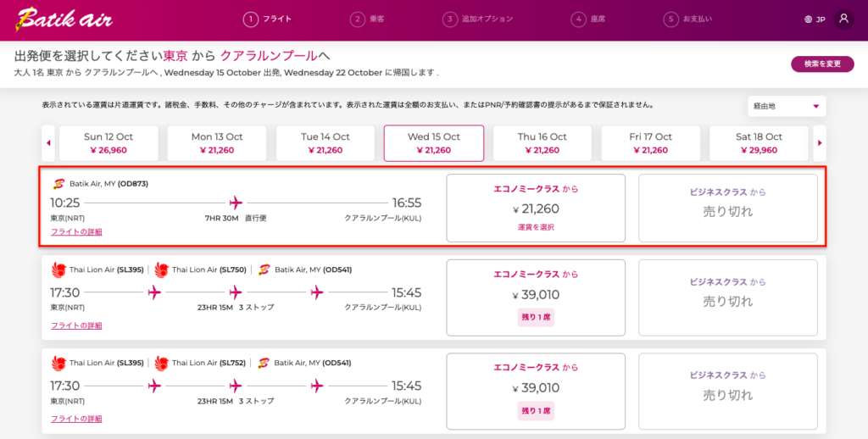Go to step 2 乗客
The height and width of the screenshot is (439, 868).
click(x=368, y=19)
